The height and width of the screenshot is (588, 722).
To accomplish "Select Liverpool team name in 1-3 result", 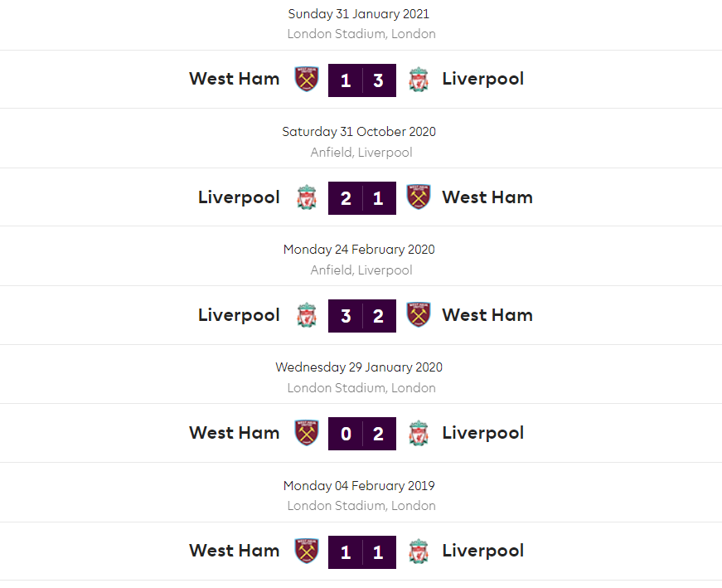I will [x=482, y=80].
